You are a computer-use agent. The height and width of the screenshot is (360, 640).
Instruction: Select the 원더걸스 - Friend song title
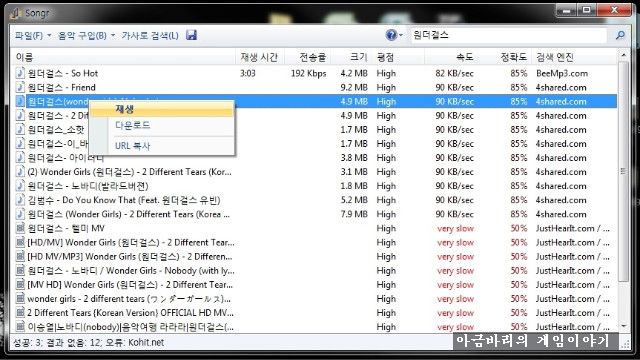(62, 87)
